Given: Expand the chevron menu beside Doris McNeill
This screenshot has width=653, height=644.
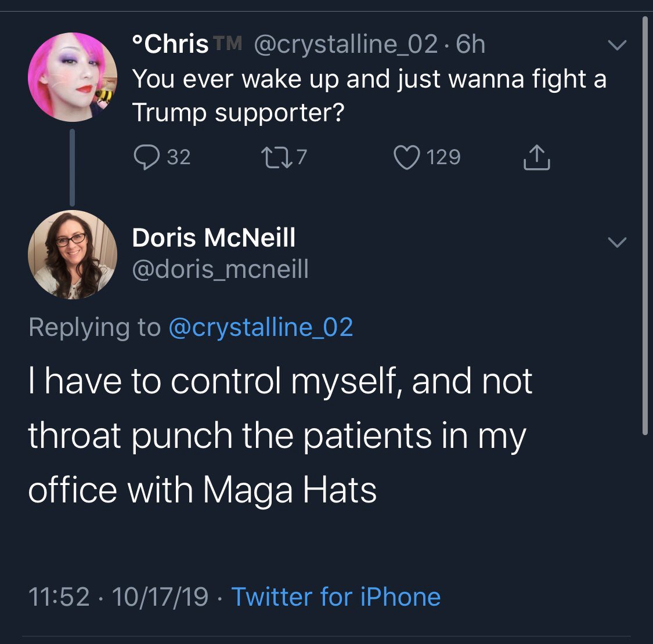Looking at the screenshot, I should click(616, 242).
